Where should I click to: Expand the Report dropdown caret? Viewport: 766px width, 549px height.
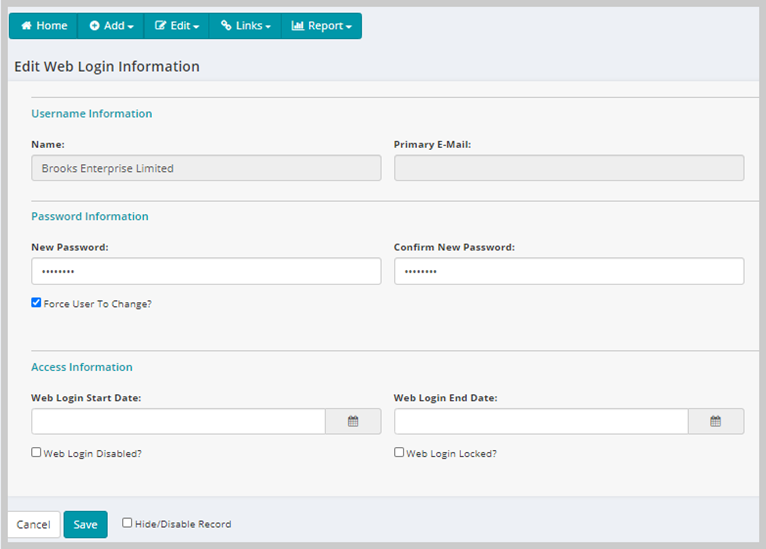(x=349, y=27)
